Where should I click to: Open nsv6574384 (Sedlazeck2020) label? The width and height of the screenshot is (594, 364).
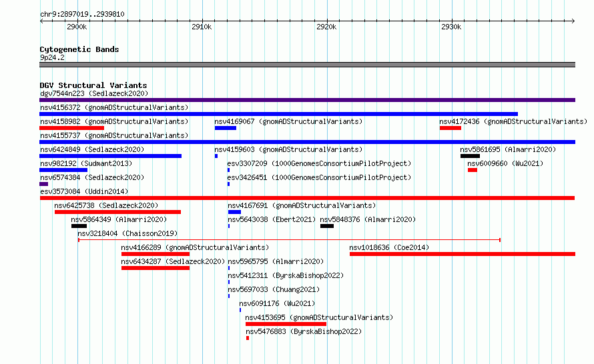click(92, 177)
